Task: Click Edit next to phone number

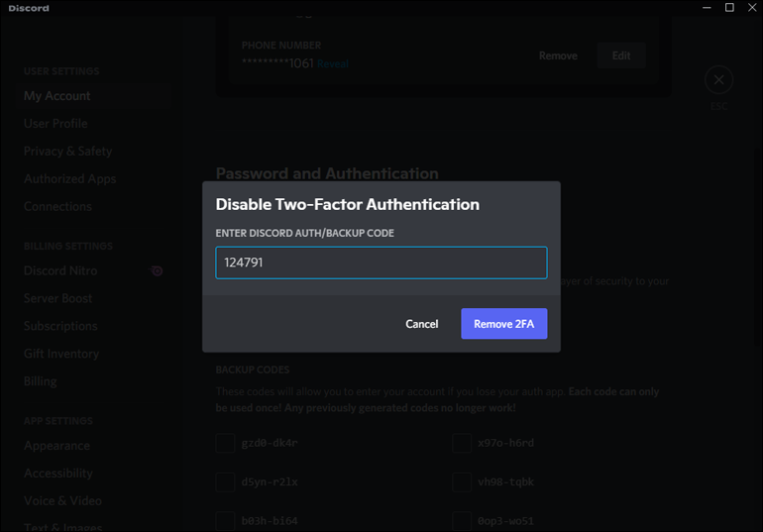Action: point(621,55)
